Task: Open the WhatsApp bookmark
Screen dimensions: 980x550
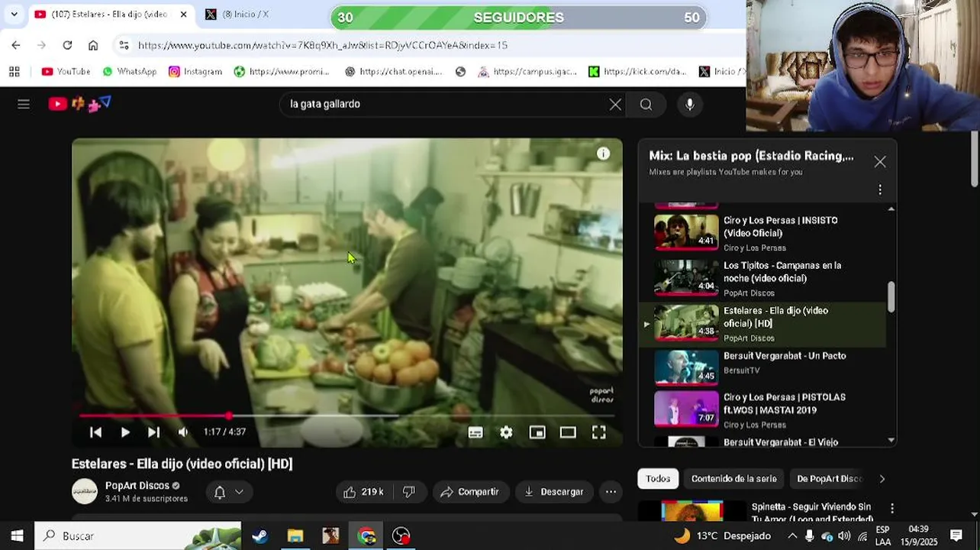Action: [129, 72]
